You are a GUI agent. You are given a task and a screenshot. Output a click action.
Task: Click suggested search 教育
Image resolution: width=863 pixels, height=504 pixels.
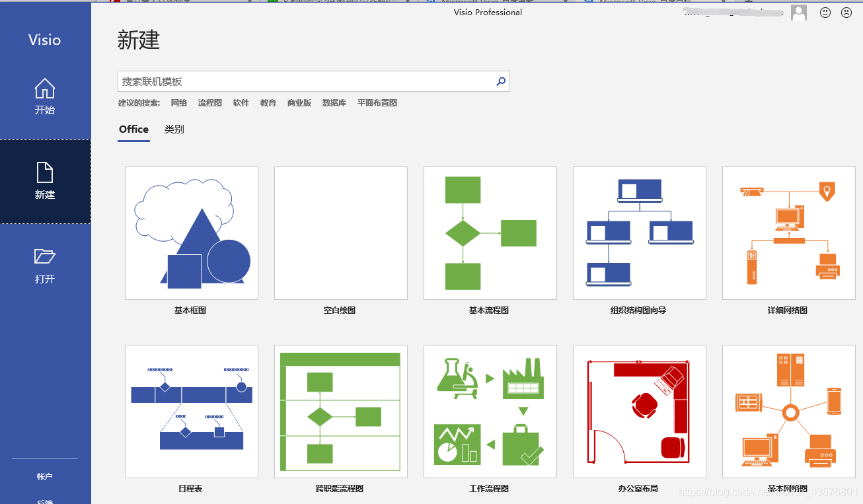pyautogui.click(x=268, y=103)
